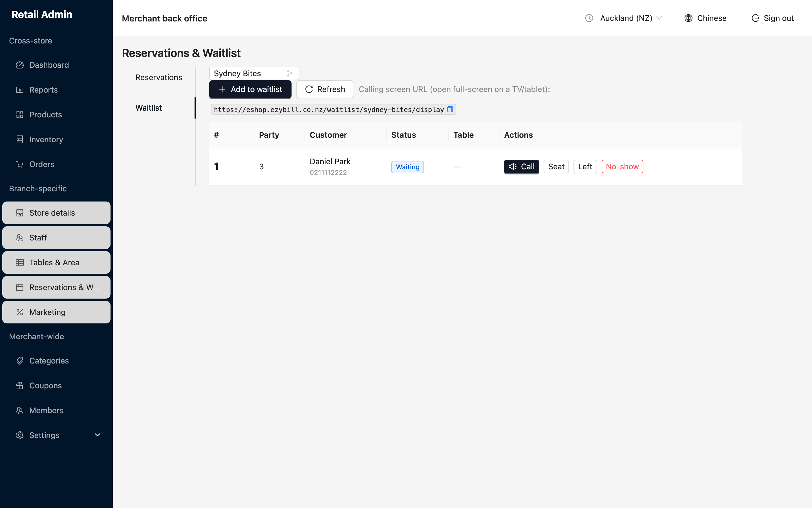The width and height of the screenshot is (812, 508).
Task: Click the Inventory list icon
Action: tap(20, 139)
